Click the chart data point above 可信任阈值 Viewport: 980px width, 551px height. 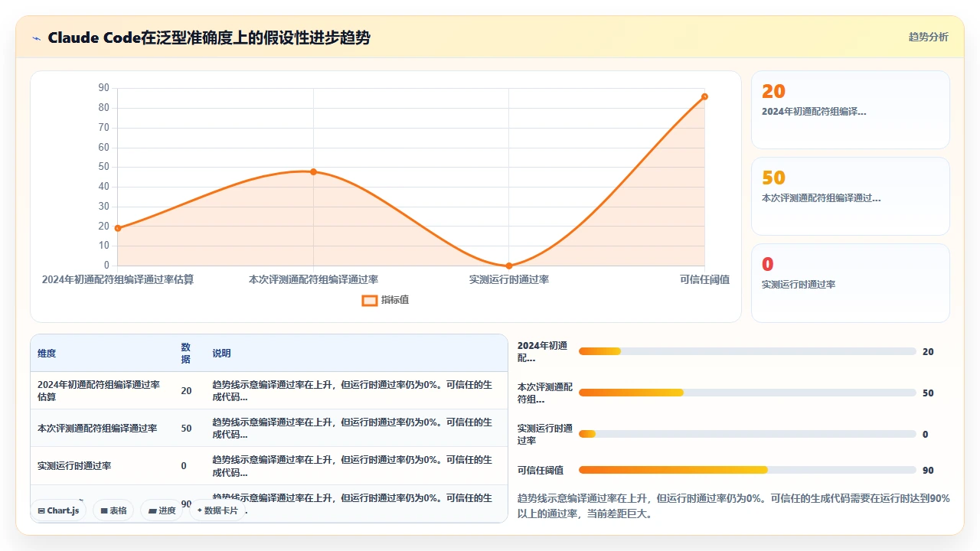click(704, 96)
